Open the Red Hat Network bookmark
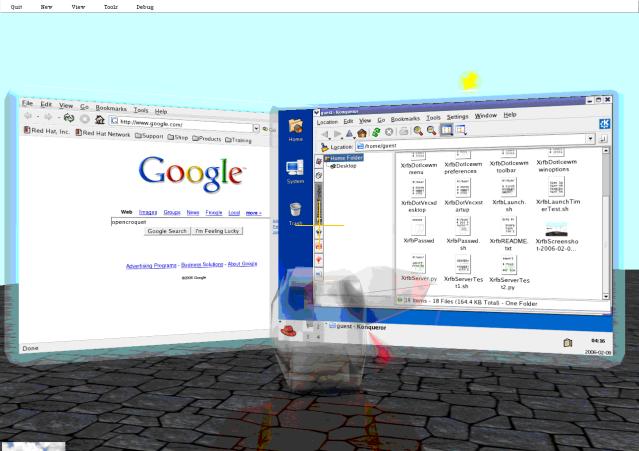The width and height of the screenshot is (639, 451). click(103, 133)
